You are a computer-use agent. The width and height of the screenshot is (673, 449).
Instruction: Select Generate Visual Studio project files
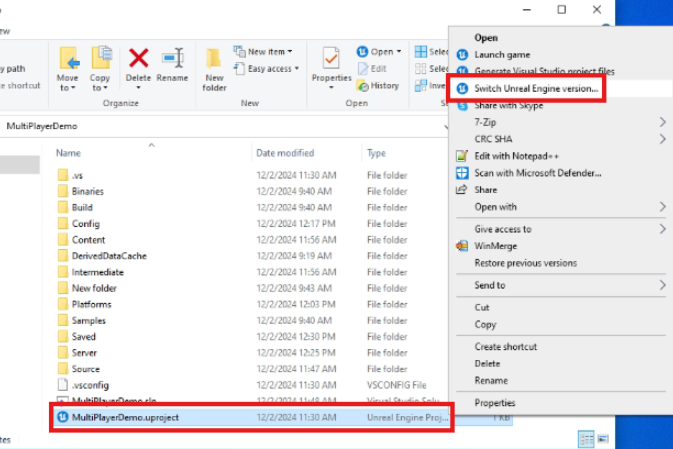pyautogui.click(x=544, y=71)
